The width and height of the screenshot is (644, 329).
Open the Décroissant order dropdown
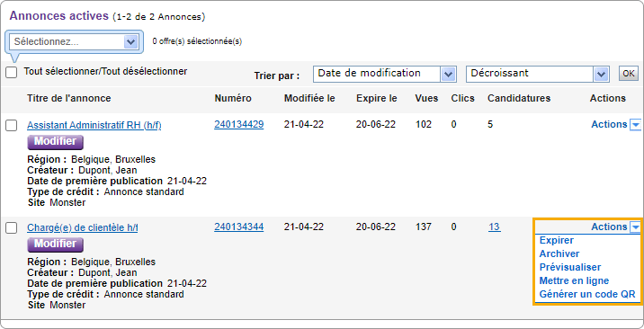pyautogui.click(x=538, y=74)
